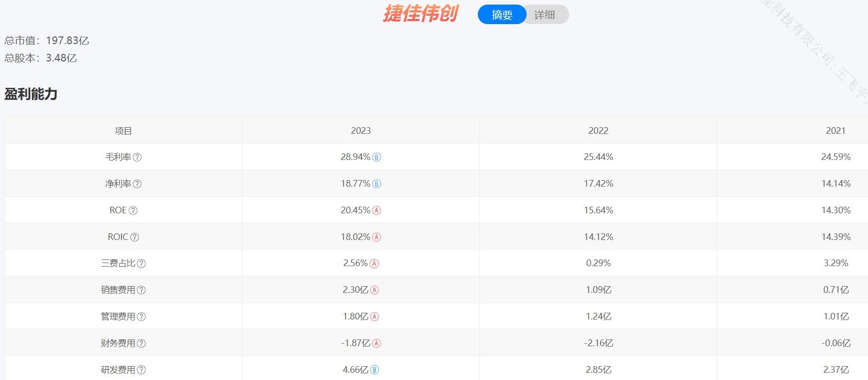Click the A rating badge beside -1.87亿
This screenshot has width=868, height=380.
pos(376,344)
